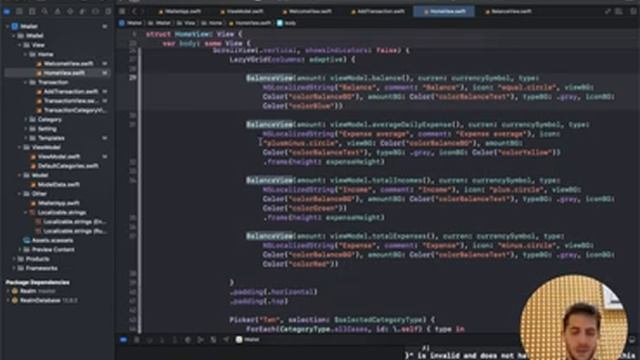Open the Breakpoint navigator icon
The width and height of the screenshot is (640, 360).
[x=95, y=11]
